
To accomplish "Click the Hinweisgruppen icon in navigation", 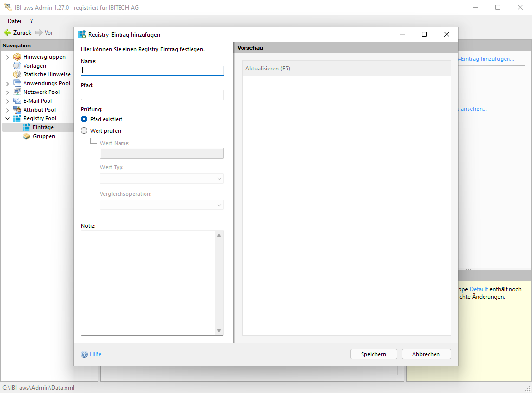I will (x=17, y=57).
